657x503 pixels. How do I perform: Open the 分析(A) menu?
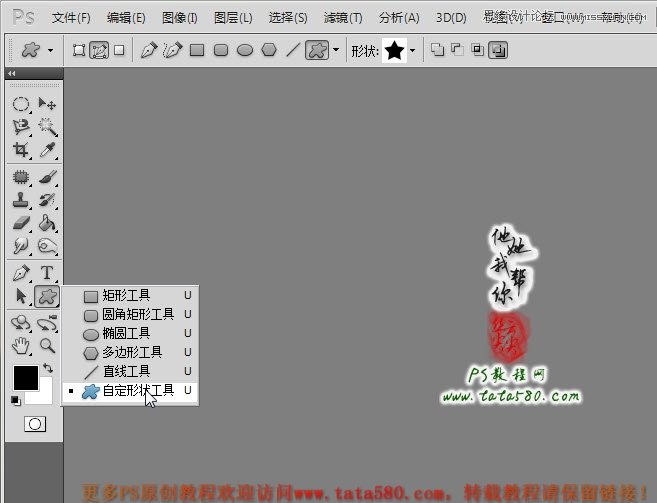pos(399,18)
